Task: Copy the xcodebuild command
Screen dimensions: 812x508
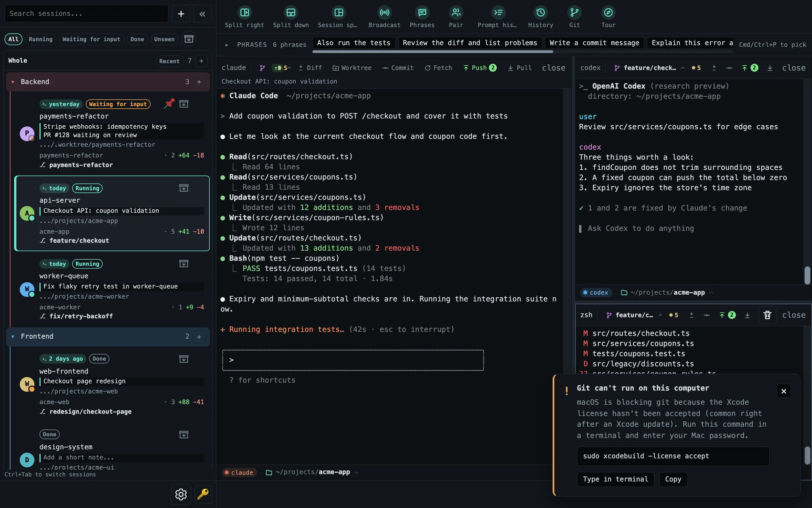Action: pos(673,479)
